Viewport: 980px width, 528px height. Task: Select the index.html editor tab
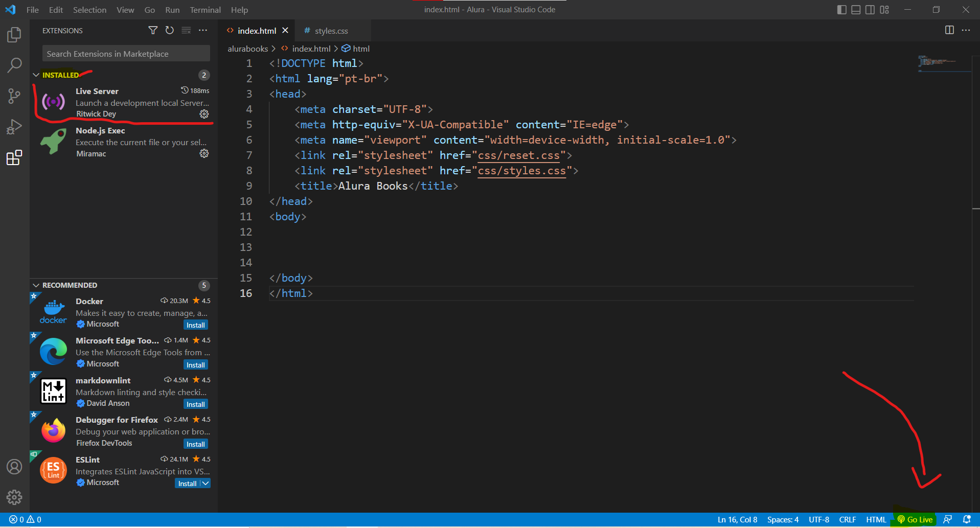tap(257, 31)
